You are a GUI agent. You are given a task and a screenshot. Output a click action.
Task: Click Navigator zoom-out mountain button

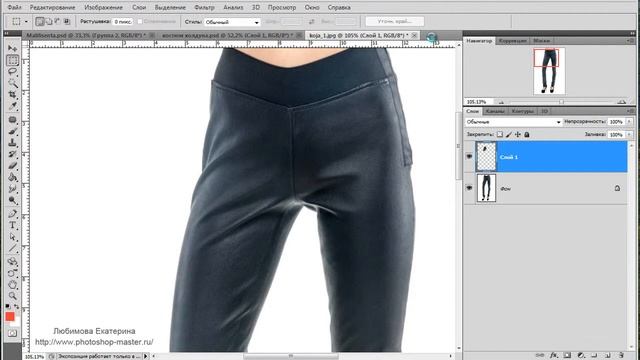(501, 102)
